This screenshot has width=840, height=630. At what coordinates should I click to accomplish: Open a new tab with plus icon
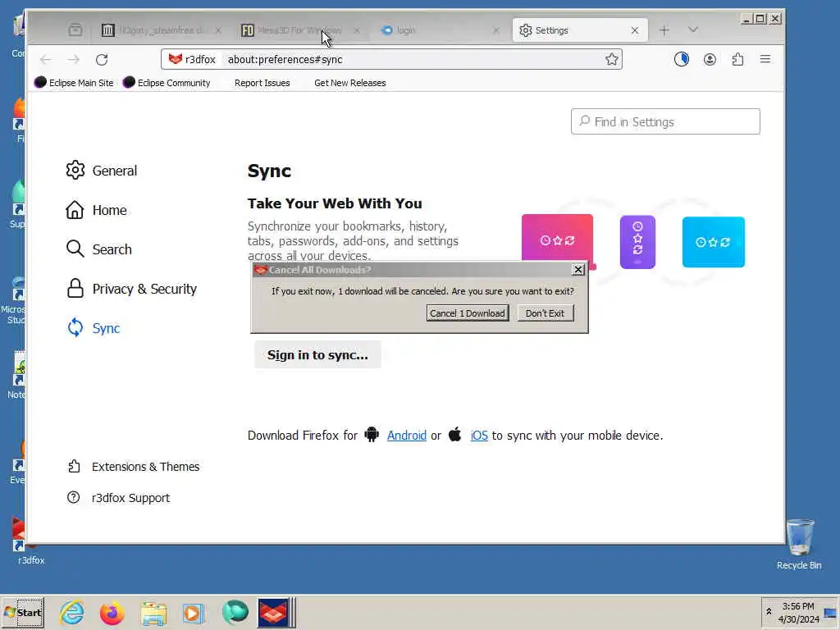(664, 30)
